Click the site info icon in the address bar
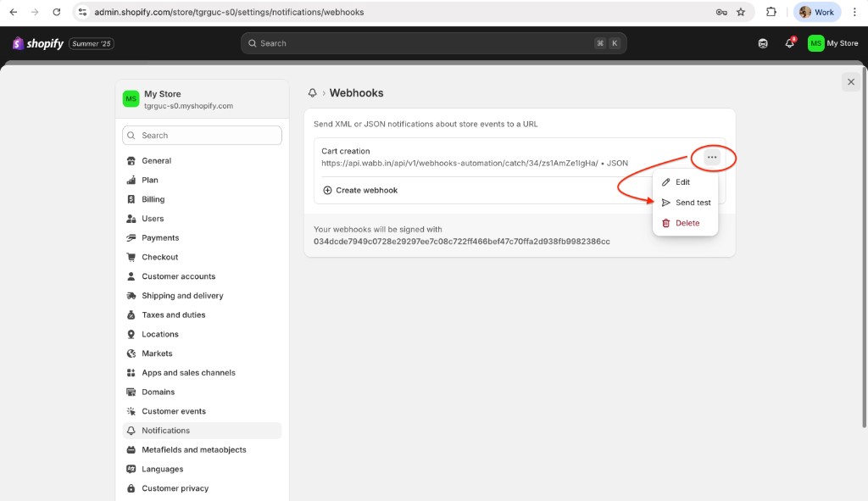The image size is (868, 501). pos(82,12)
